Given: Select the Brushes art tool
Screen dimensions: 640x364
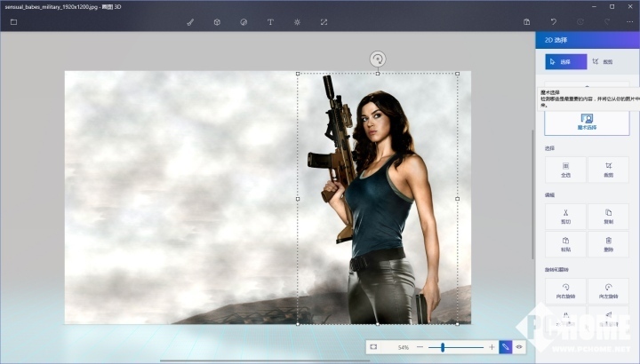Looking at the screenshot, I should click(190, 22).
